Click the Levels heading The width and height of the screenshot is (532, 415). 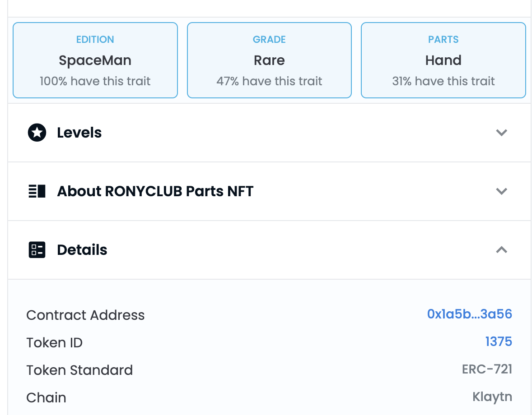[x=79, y=133]
